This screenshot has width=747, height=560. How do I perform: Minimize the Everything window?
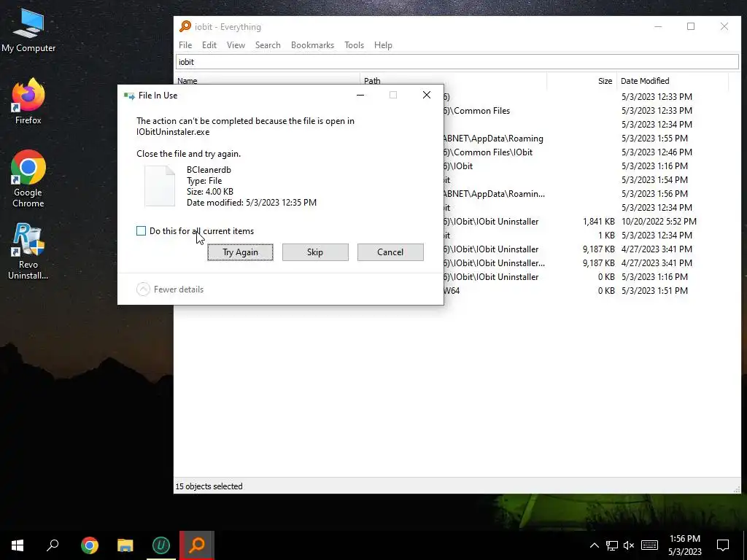tap(658, 27)
